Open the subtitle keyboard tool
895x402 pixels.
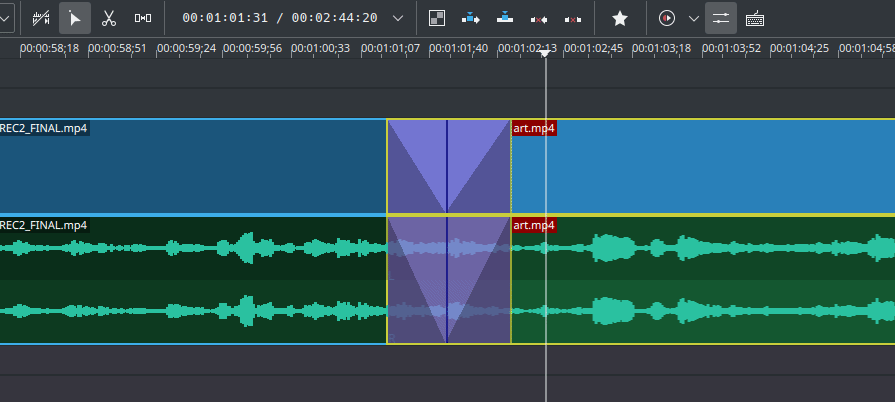(x=755, y=18)
